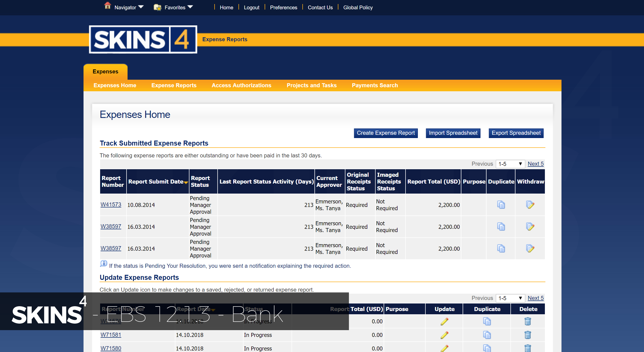Duplicate the 16.03.2014 report in the third row

(x=501, y=248)
